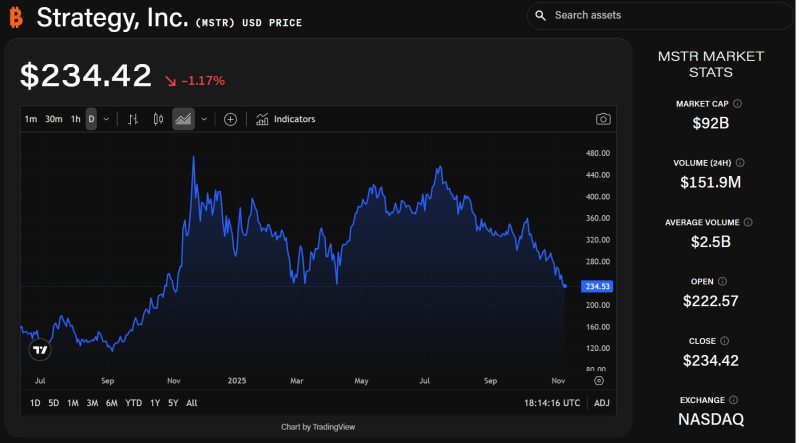Select the 5Y date range

click(173, 403)
